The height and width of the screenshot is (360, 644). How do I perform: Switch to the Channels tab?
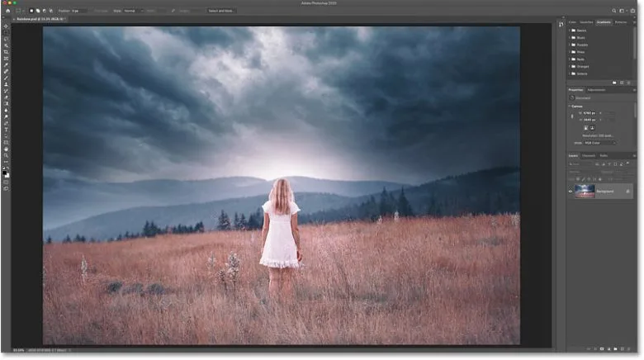(x=589, y=155)
